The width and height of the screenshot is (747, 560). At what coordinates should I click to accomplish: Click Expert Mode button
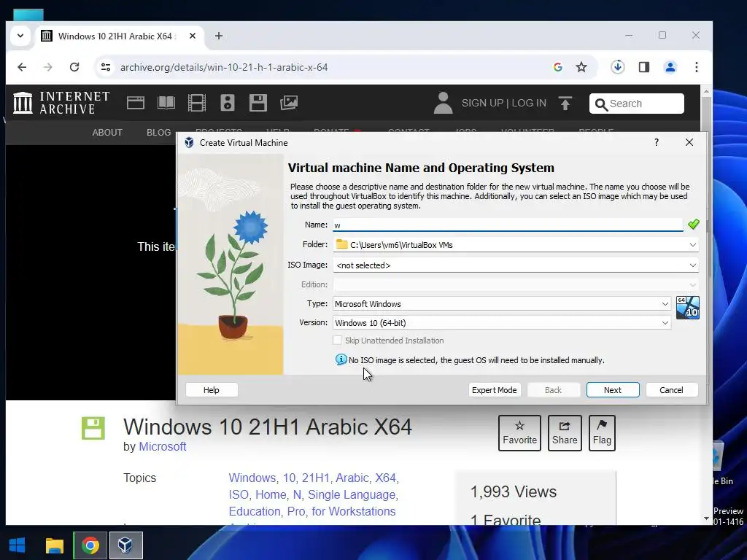point(494,390)
